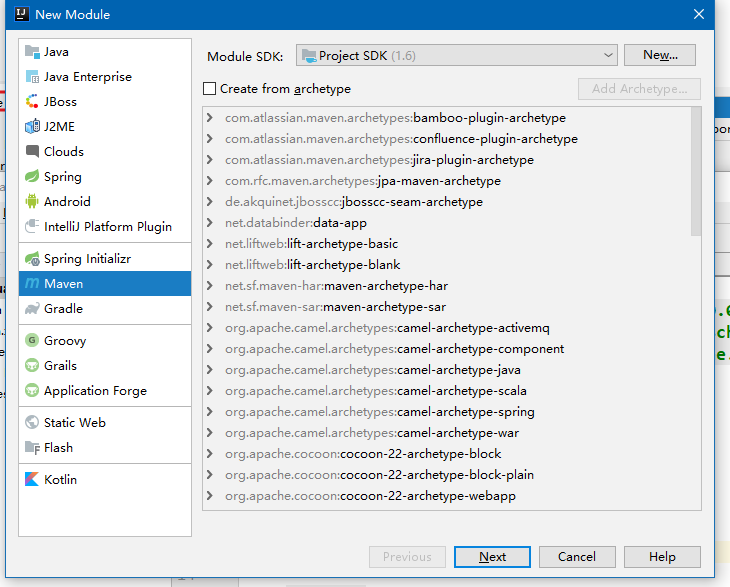Select camel-archetype-component row
730x587 pixels.
click(447, 349)
